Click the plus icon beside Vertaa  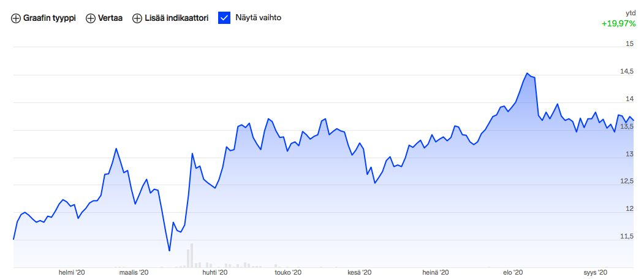(91, 18)
